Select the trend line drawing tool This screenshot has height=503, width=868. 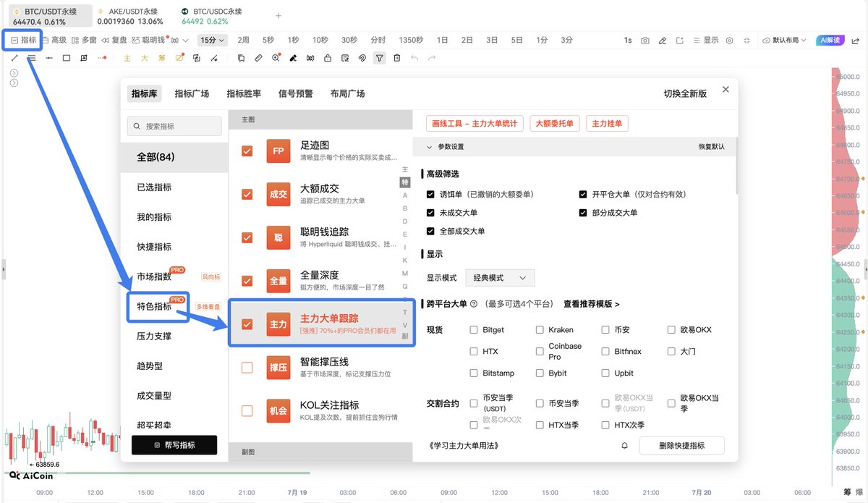coord(14,58)
